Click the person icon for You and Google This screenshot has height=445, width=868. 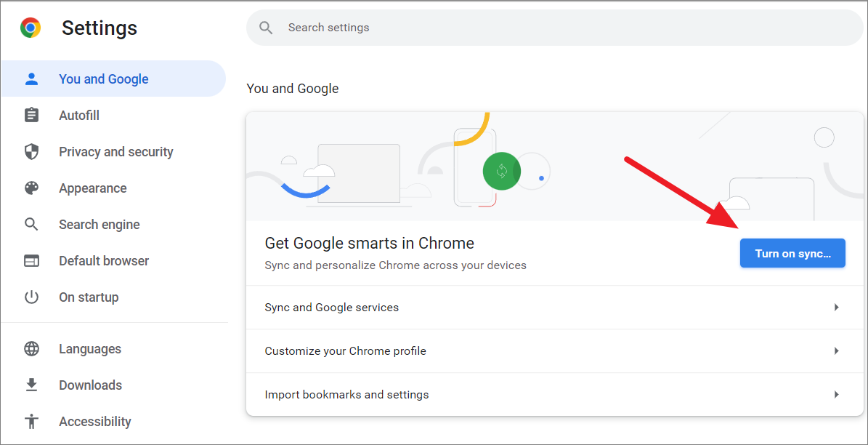pos(31,79)
